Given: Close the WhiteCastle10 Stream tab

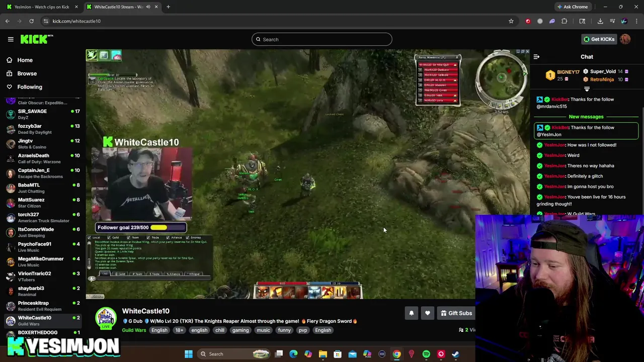Looking at the screenshot, I should (x=156, y=7).
